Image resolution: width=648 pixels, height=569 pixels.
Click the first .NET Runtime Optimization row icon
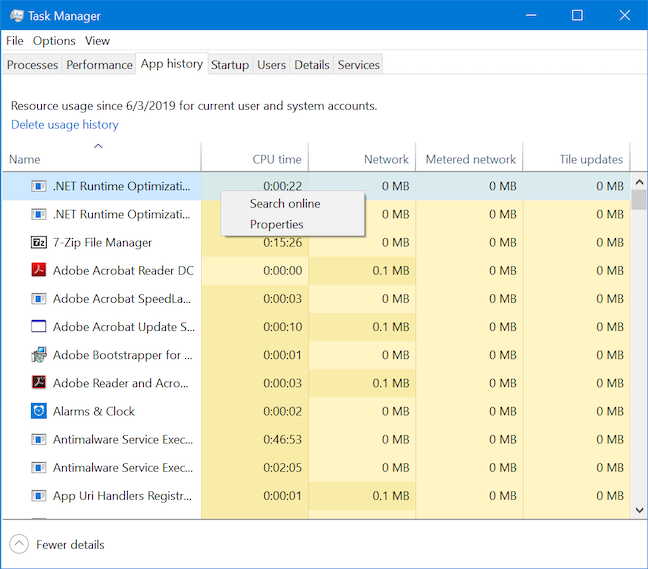(x=38, y=186)
